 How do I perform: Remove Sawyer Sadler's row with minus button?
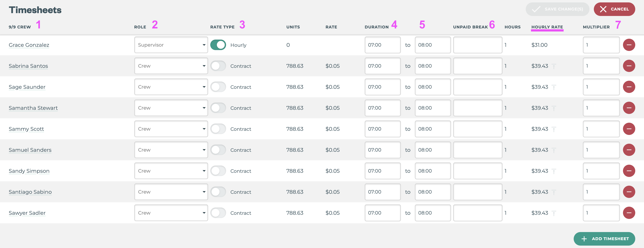tap(629, 213)
